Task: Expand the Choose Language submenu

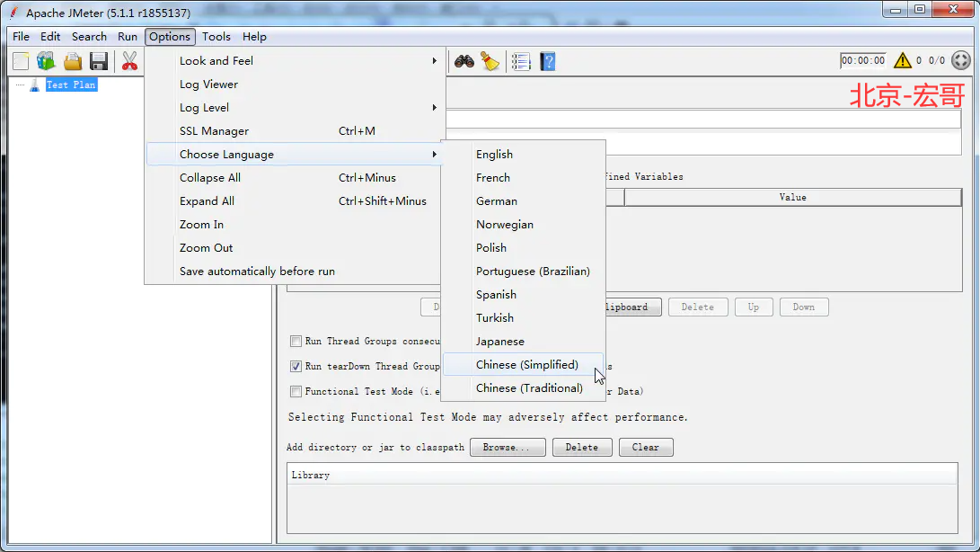Action: point(295,154)
